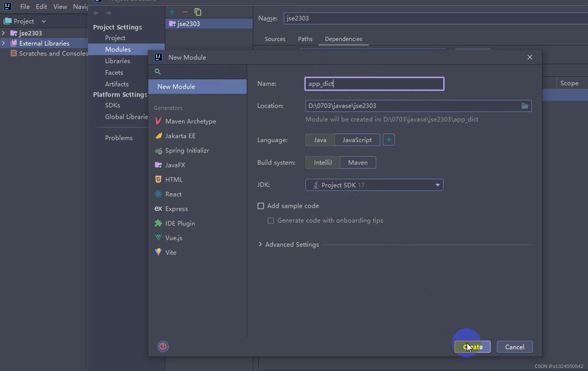Select the Vue.js generator

(x=173, y=238)
